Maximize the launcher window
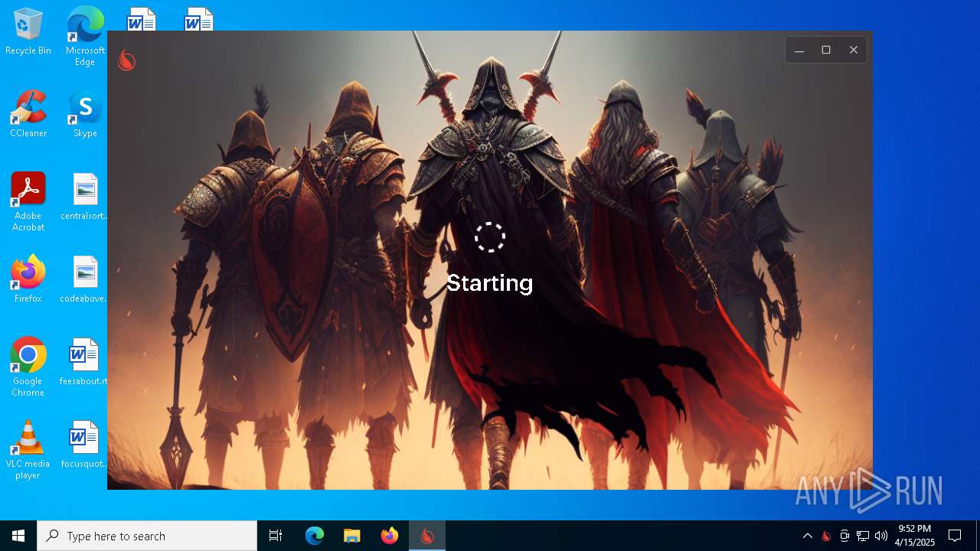980x551 pixels. [x=826, y=50]
